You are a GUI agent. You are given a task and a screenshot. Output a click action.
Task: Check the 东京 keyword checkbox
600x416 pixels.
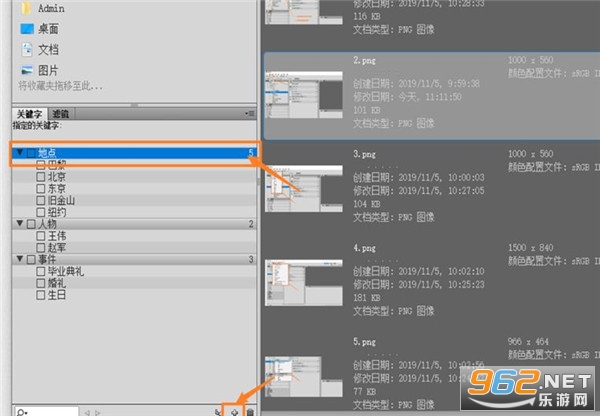coord(41,189)
